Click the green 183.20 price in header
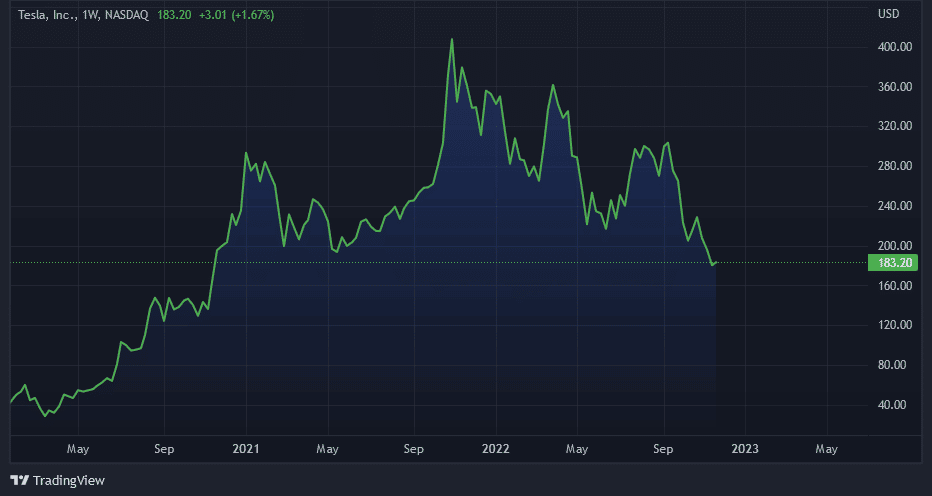This screenshot has height=496, width=932. (x=175, y=16)
